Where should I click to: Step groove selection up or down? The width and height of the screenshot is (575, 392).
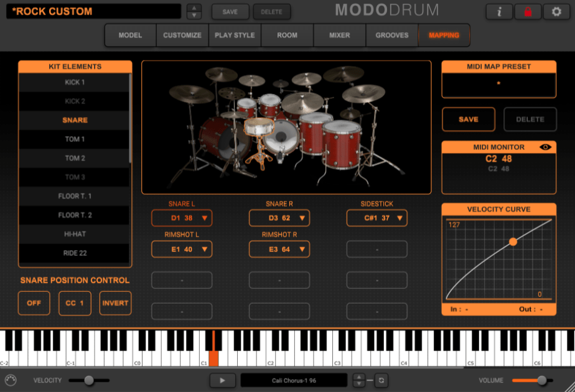[358, 380]
